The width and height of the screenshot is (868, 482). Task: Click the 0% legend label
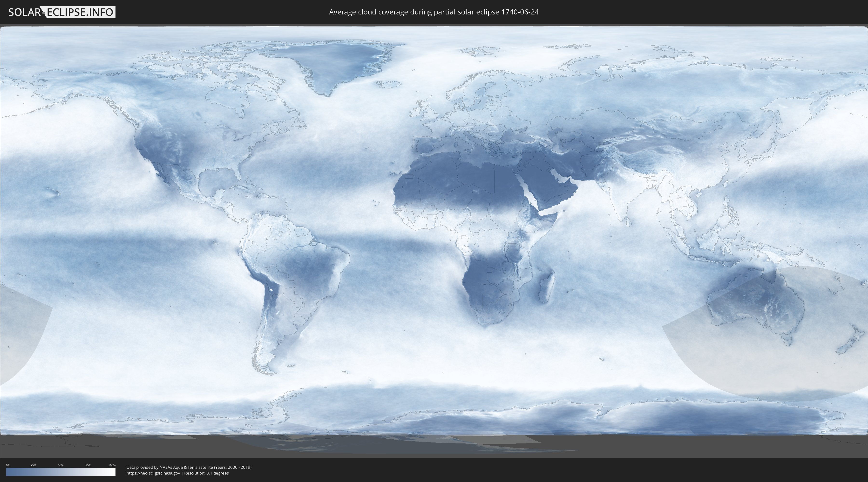click(x=8, y=465)
